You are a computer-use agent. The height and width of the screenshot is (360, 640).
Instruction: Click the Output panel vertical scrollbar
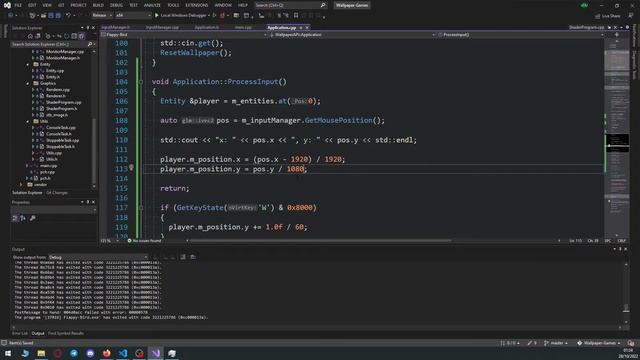click(x=626, y=294)
